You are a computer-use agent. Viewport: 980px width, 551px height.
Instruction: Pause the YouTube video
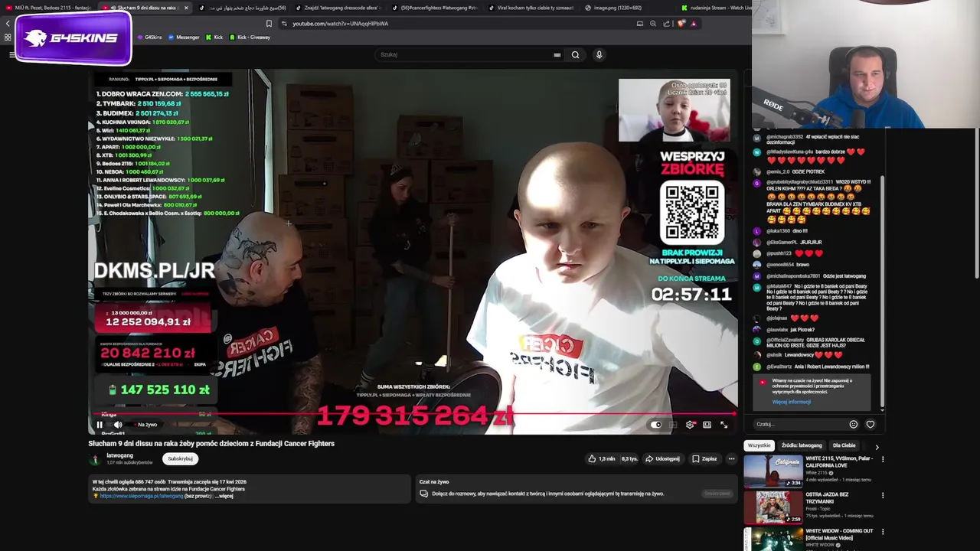tap(100, 425)
